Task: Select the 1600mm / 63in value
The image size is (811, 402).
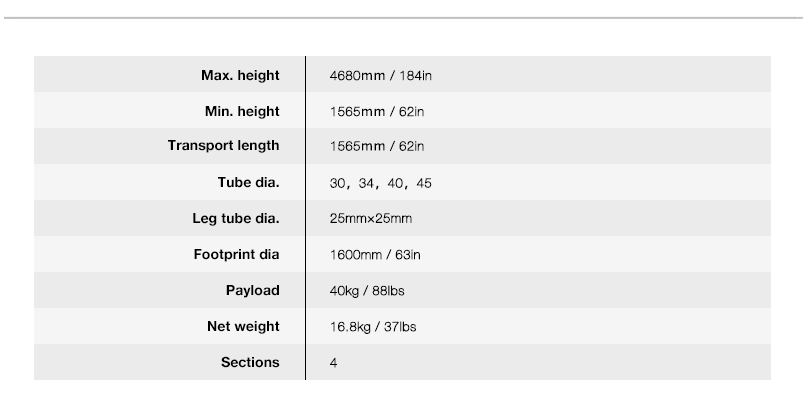Action: [x=375, y=255]
